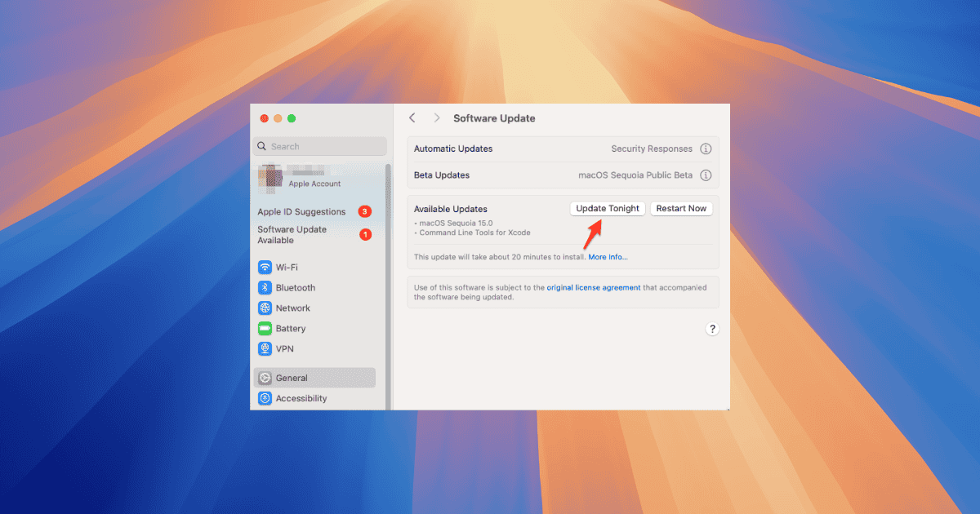Image resolution: width=980 pixels, height=514 pixels.
Task: Open VPN settings icon
Action: coord(265,349)
